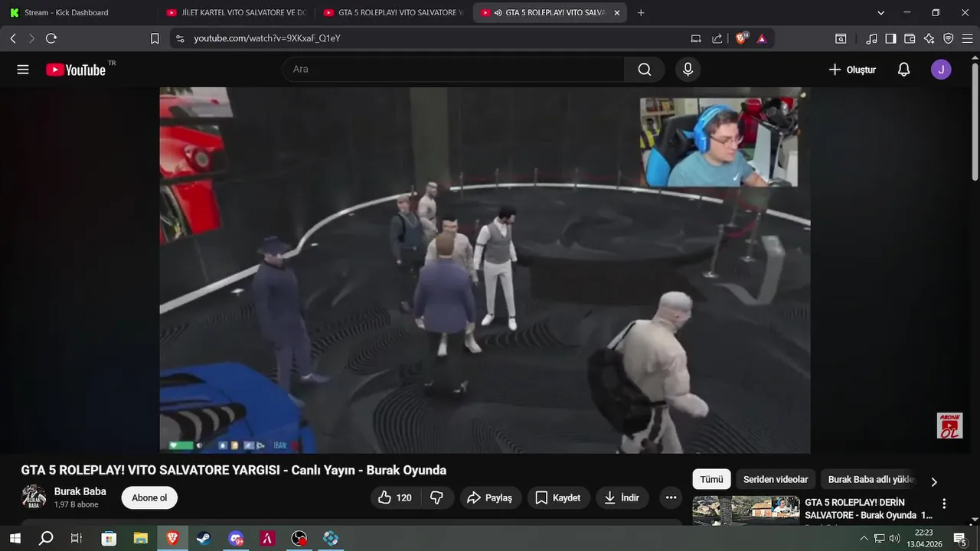980x551 pixels.
Task: Expand the tab list dropdown arrow
Action: [880, 13]
